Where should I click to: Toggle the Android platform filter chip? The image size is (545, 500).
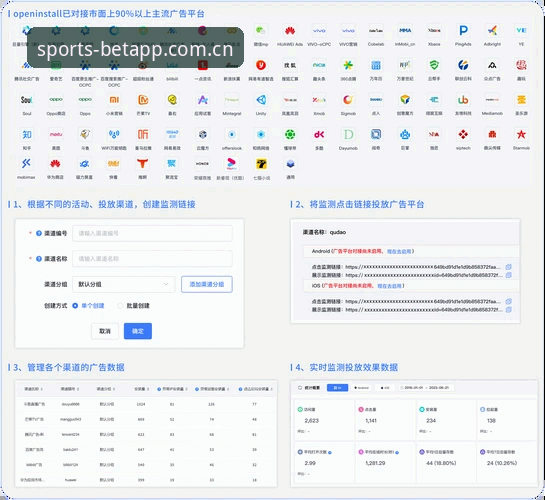(x=361, y=388)
